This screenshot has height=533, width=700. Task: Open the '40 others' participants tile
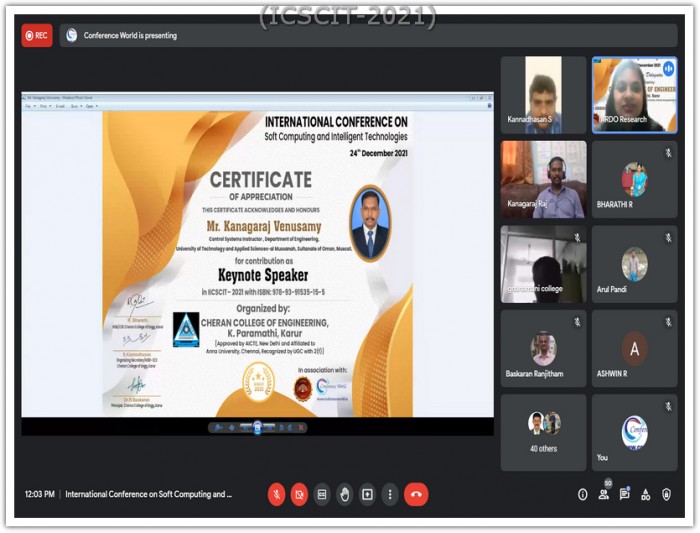(x=543, y=432)
